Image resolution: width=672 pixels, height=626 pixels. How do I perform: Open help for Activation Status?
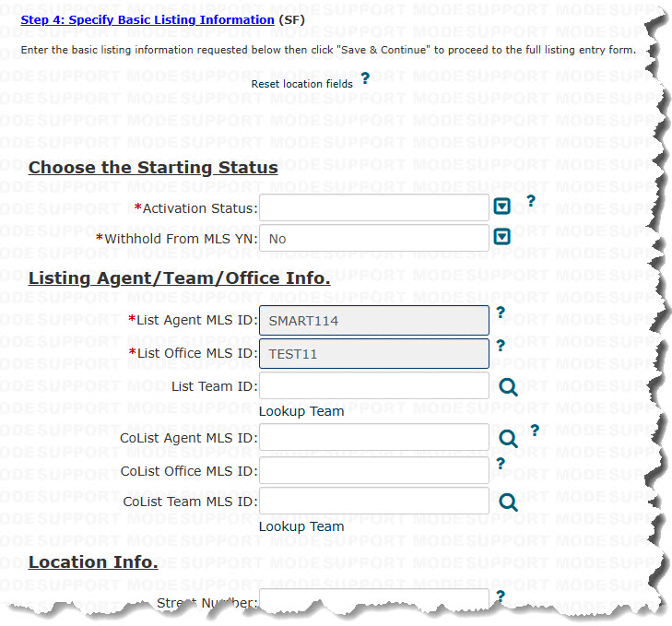(x=531, y=201)
